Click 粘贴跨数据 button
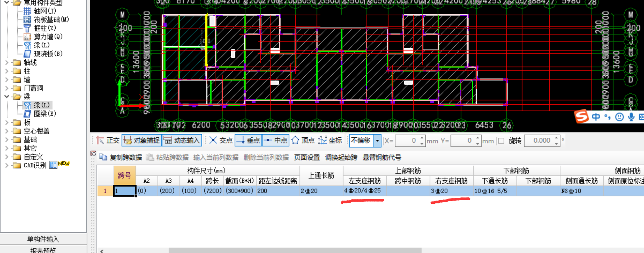This screenshot has height=253, width=644. click(x=168, y=157)
